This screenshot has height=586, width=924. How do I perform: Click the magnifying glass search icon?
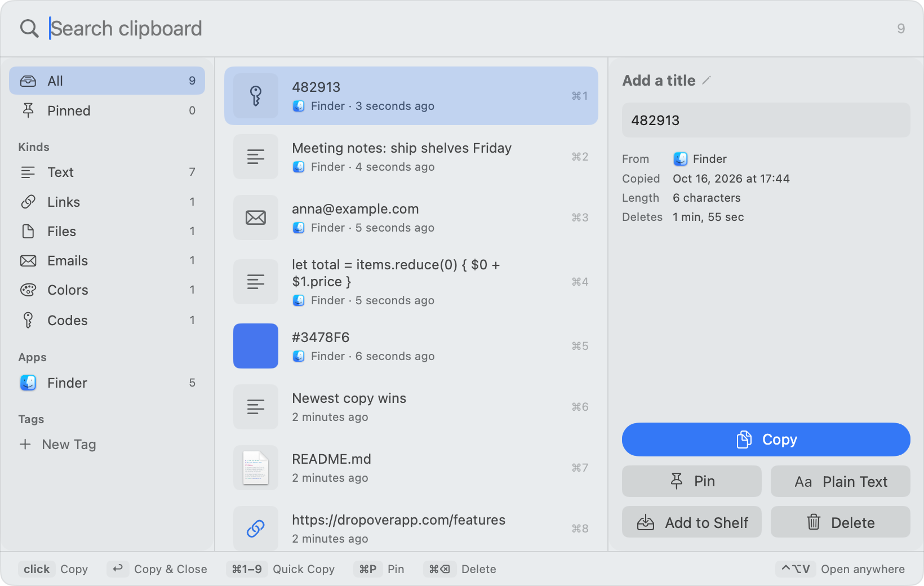pyautogui.click(x=29, y=28)
